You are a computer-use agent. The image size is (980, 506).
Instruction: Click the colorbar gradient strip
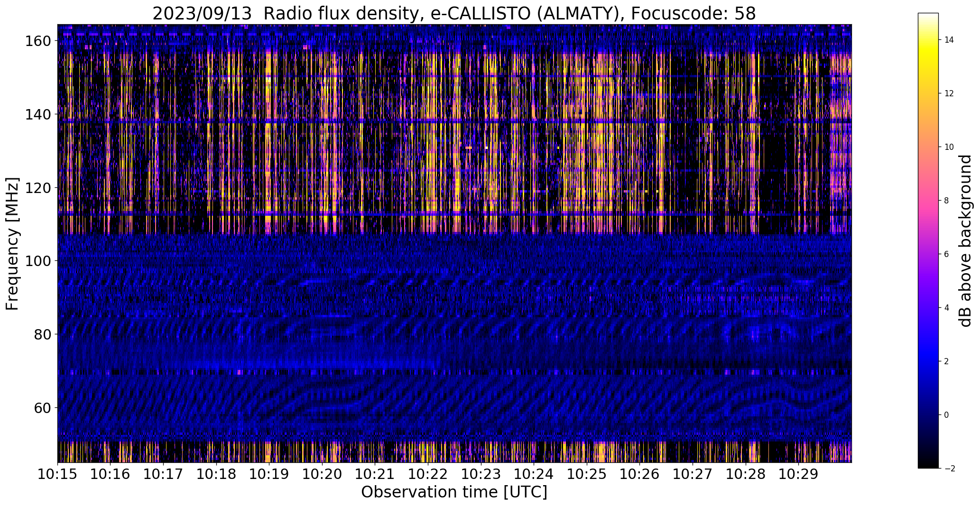pyautogui.click(x=928, y=240)
